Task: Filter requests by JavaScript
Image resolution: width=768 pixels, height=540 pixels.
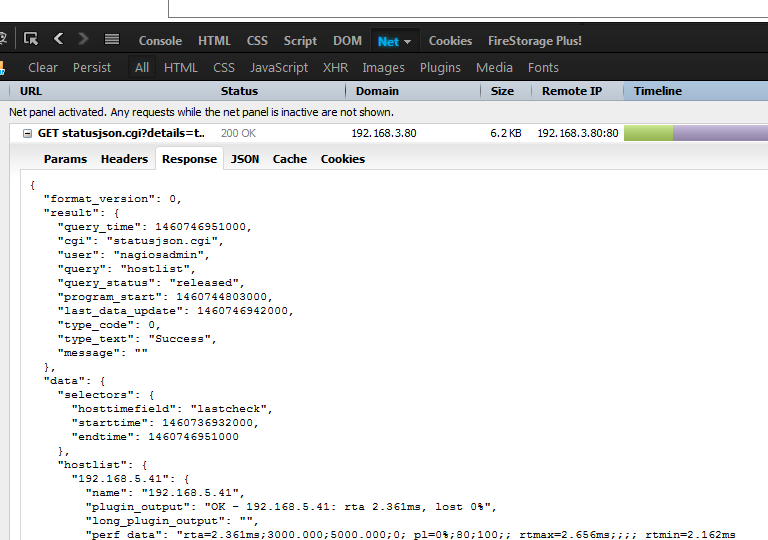Action: pos(279,68)
